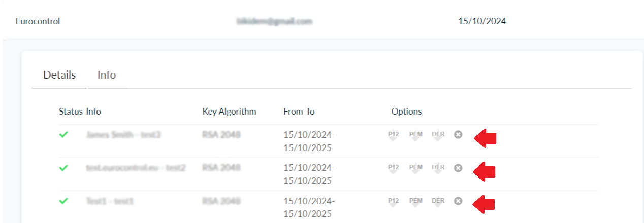
Task: Delete the Test1 test1 certificate
Action: 458,201
